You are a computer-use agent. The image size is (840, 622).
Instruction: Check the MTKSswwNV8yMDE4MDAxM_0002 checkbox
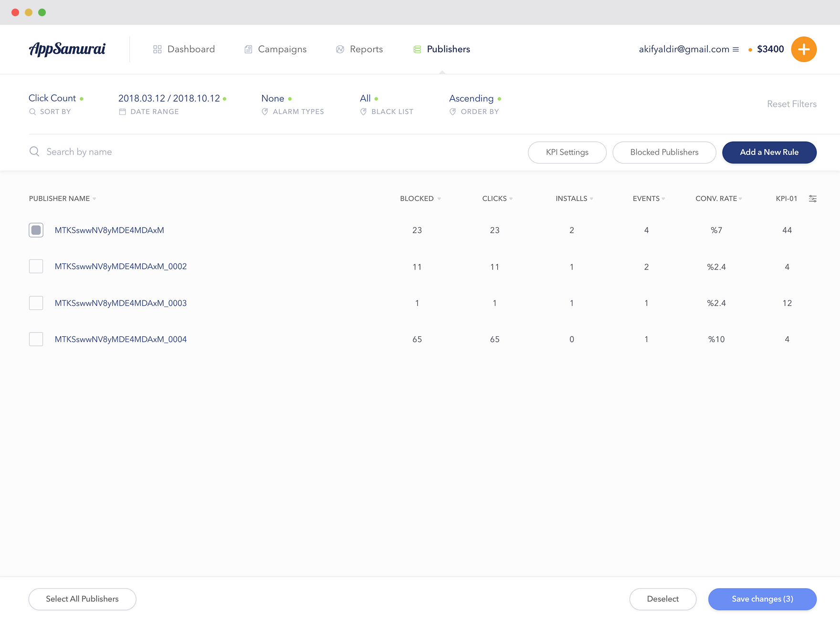click(x=36, y=266)
